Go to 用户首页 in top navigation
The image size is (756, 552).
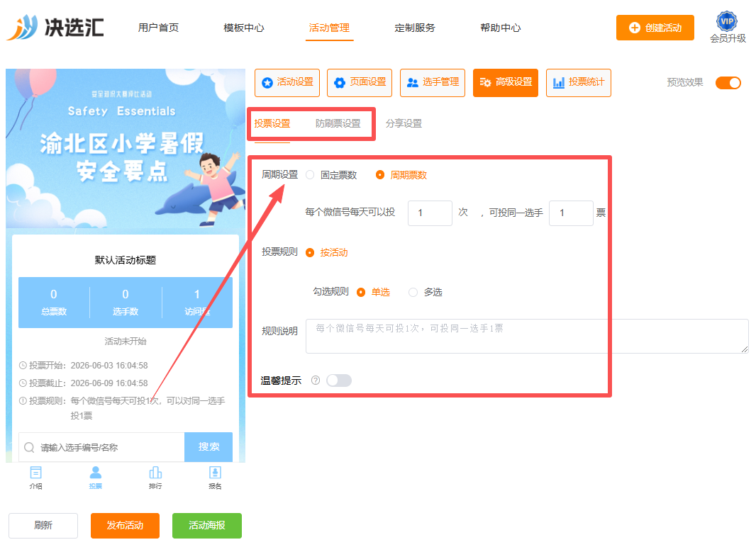(x=158, y=28)
